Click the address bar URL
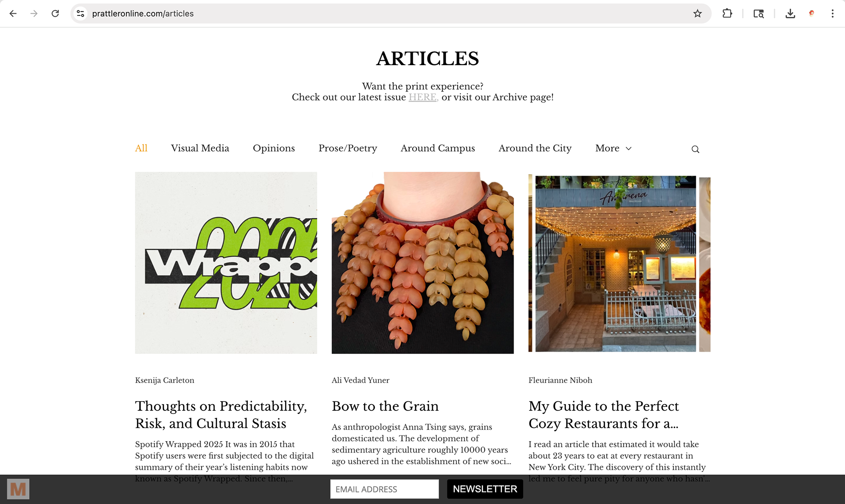The height and width of the screenshot is (504, 845). (x=143, y=14)
